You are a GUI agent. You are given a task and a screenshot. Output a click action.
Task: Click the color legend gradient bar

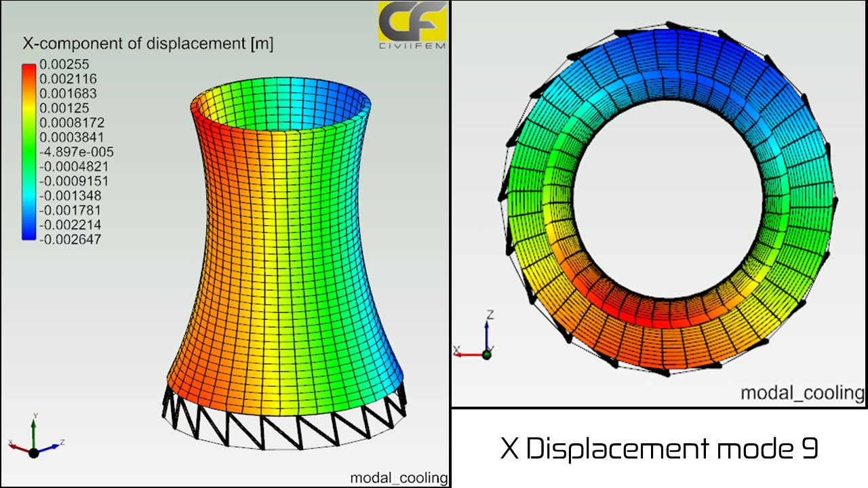click(x=28, y=152)
